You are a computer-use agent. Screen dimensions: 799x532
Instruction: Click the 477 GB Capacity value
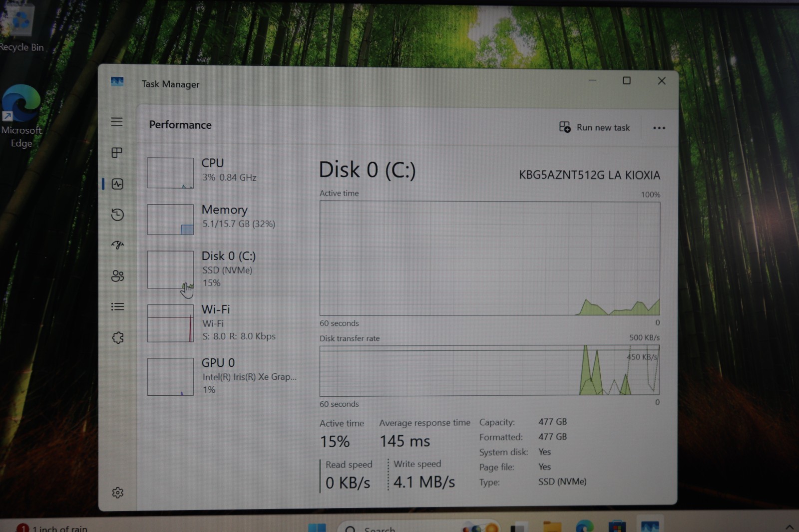(x=552, y=422)
